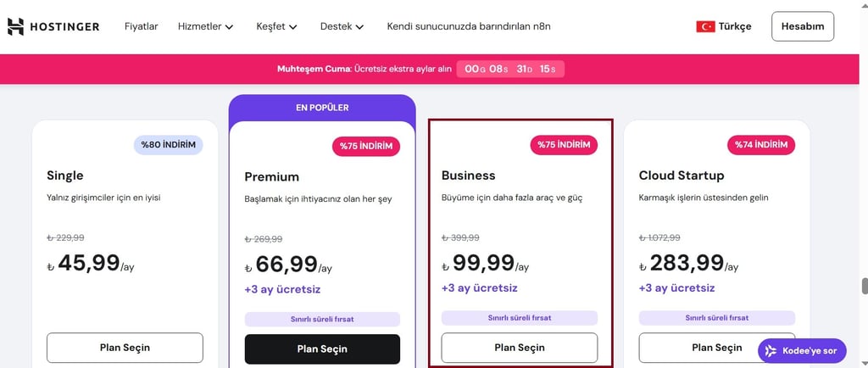This screenshot has width=868, height=368.
Task: Click the %80 İNDİRİM badge on Single
Action: [x=169, y=145]
